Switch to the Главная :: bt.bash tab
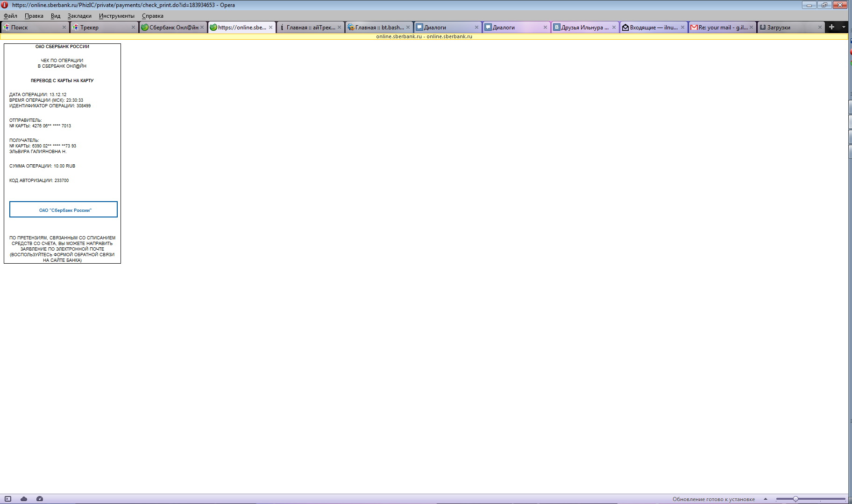852x504 pixels. [379, 28]
